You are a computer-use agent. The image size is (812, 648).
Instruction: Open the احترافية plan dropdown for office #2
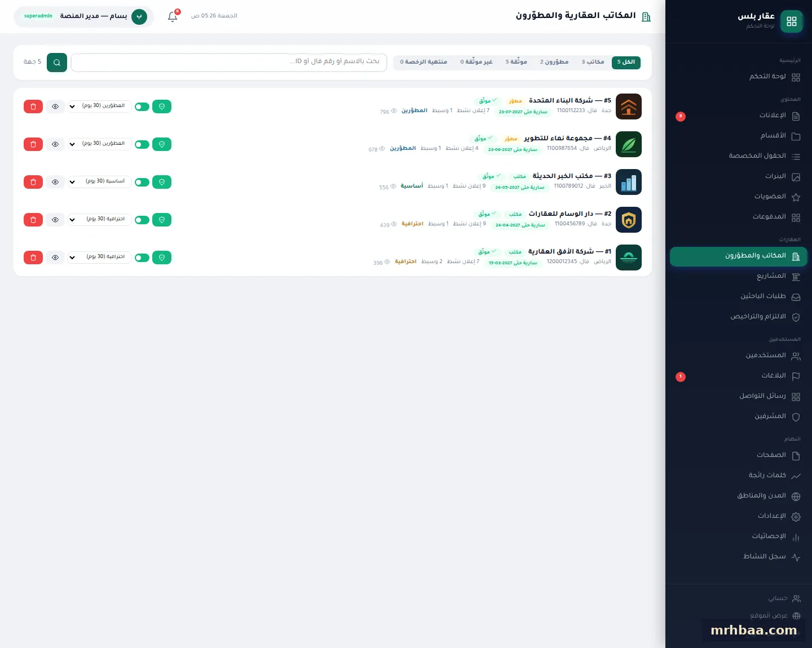pos(100,220)
